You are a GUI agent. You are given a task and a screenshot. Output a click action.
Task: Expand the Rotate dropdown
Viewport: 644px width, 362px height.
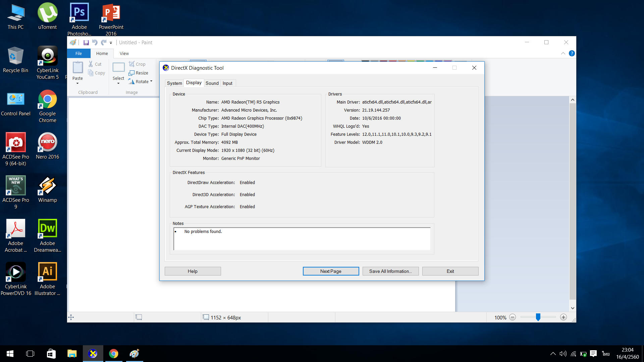click(151, 81)
